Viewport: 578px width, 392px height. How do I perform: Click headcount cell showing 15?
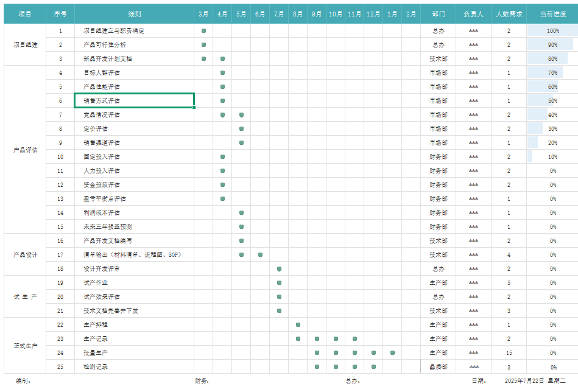click(509, 353)
